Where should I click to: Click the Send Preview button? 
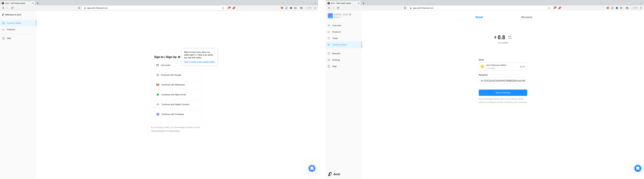503,93
